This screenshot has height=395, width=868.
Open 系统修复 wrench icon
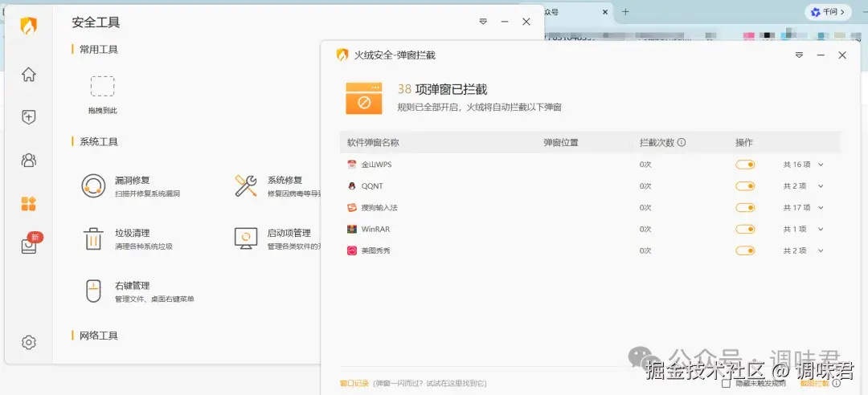click(x=245, y=186)
